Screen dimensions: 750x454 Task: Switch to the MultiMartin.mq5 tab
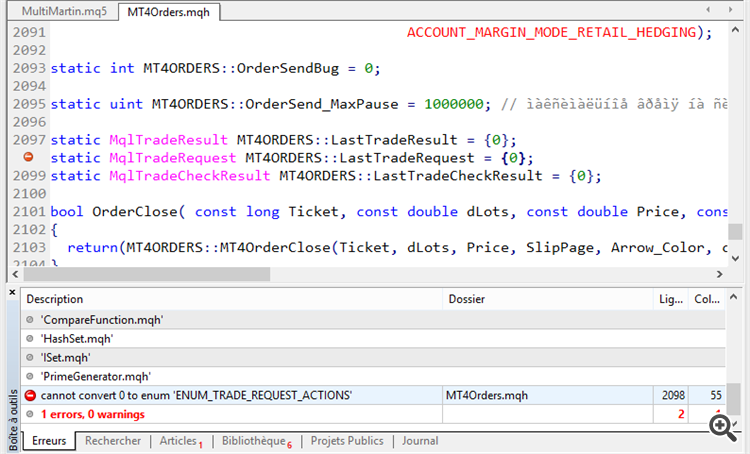(64, 11)
